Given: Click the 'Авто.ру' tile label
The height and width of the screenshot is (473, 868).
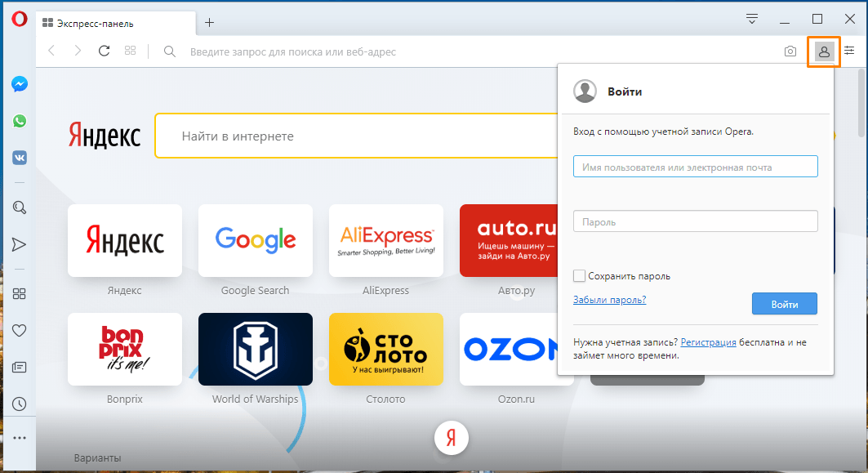Looking at the screenshot, I should click(x=516, y=290).
